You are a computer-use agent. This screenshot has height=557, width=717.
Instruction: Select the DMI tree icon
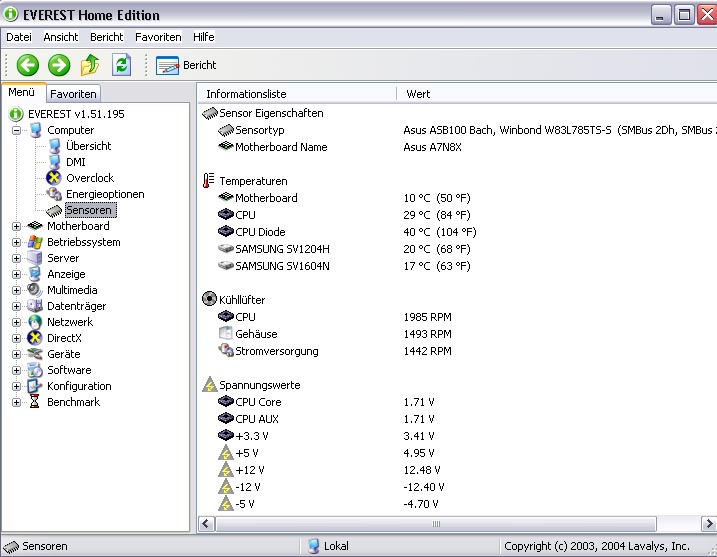coord(55,162)
